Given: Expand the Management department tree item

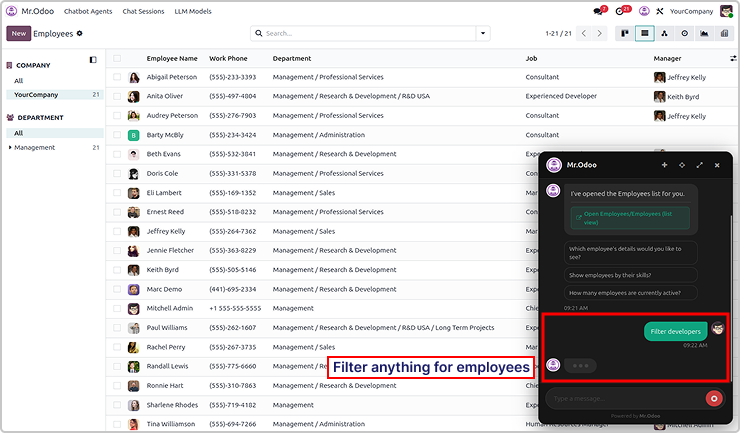Looking at the screenshot, I should pos(10,148).
